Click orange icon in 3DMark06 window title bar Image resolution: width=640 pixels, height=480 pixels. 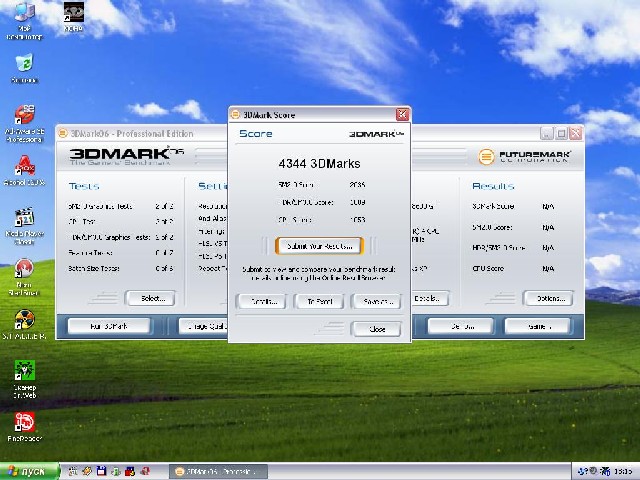coord(63,133)
